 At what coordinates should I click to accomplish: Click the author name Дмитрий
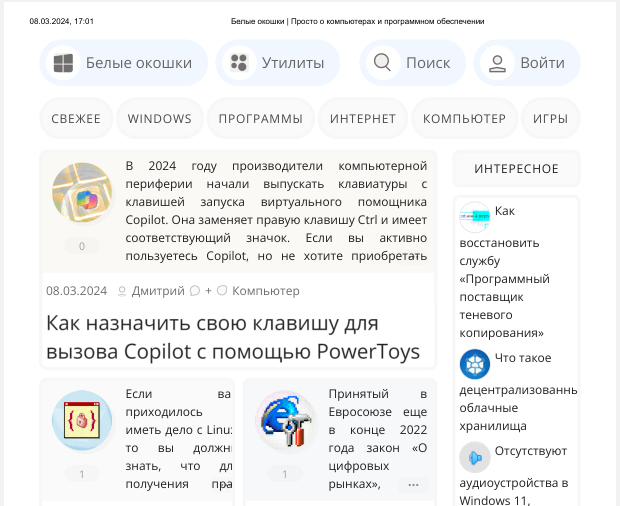coord(158,291)
